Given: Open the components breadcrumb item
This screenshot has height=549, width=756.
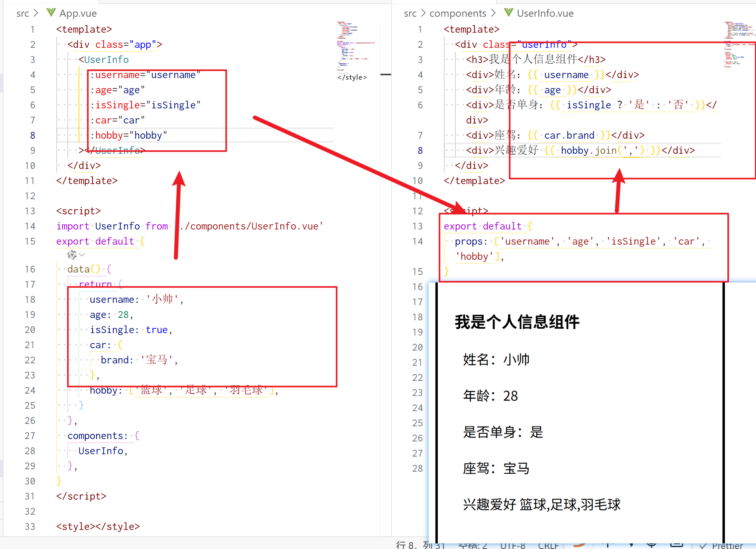Looking at the screenshot, I should click(458, 13).
